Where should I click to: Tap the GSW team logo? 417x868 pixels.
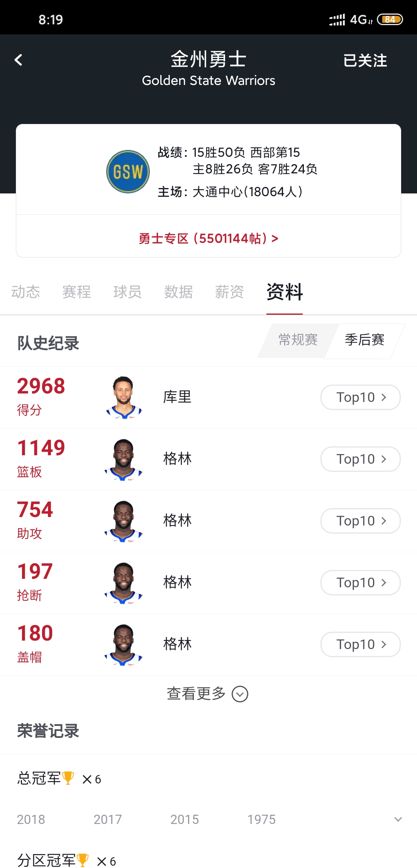(128, 172)
